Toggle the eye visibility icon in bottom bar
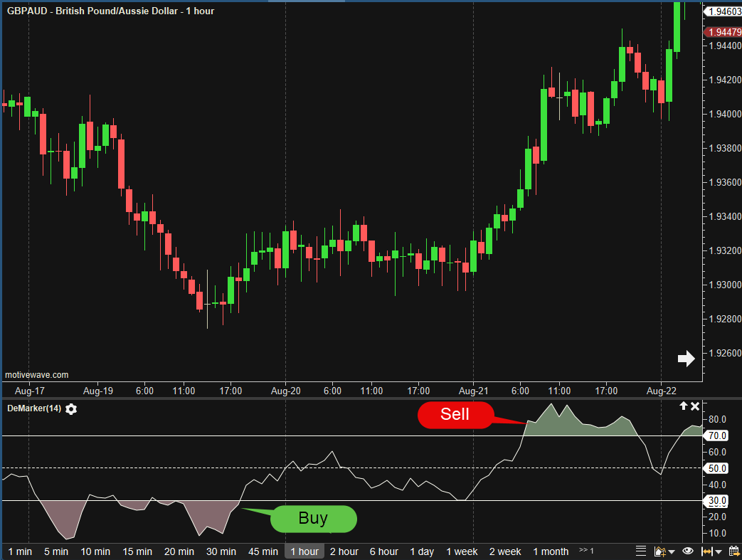742x560 pixels. click(x=688, y=551)
